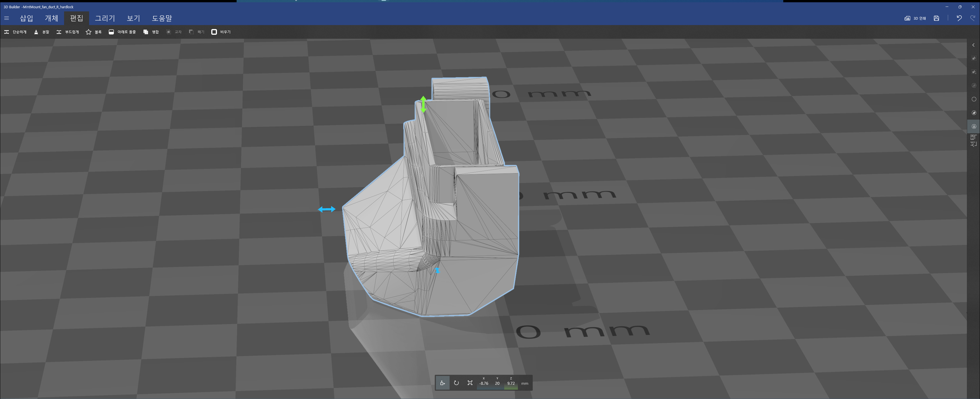Click the 병합 (Merge) tool
The width and height of the screenshot is (980, 399).
[x=151, y=32]
